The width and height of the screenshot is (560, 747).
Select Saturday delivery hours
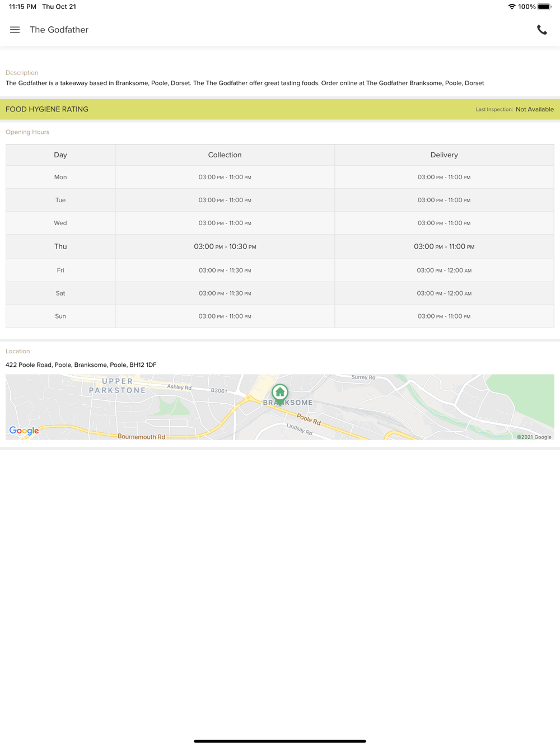tap(444, 293)
